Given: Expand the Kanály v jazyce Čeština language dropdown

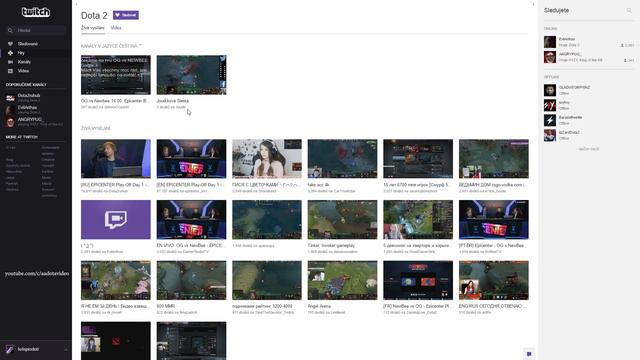Looking at the screenshot, I should [x=140, y=46].
